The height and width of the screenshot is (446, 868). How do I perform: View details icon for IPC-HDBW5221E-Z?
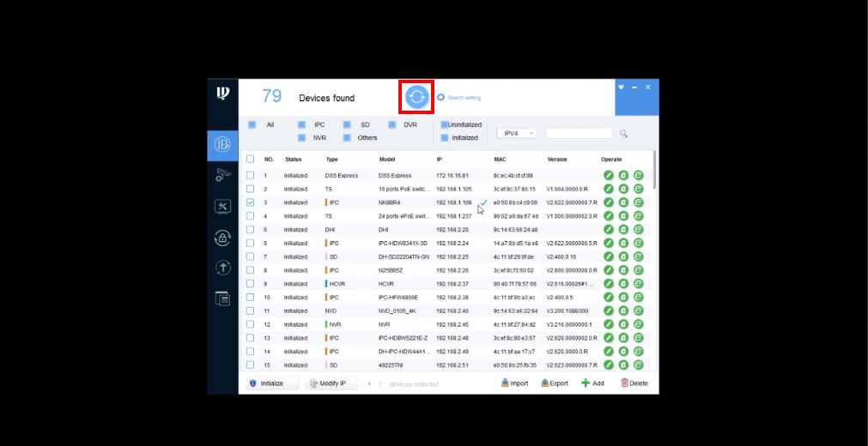[x=623, y=338]
